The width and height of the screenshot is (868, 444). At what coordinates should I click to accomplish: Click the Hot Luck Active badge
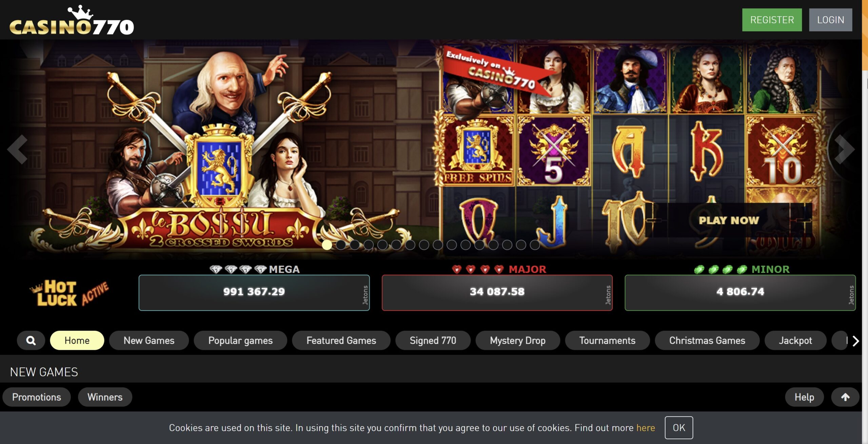[x=70, y=293]
